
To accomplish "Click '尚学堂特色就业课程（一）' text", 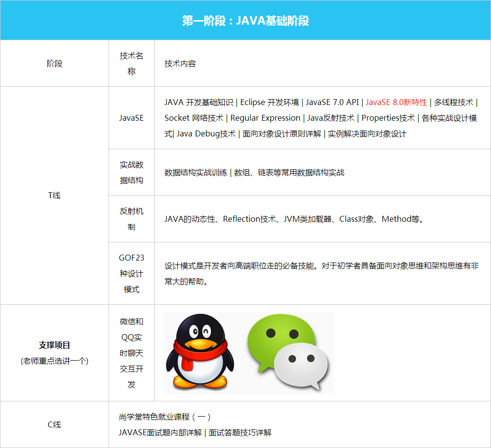I will point(165,417).
